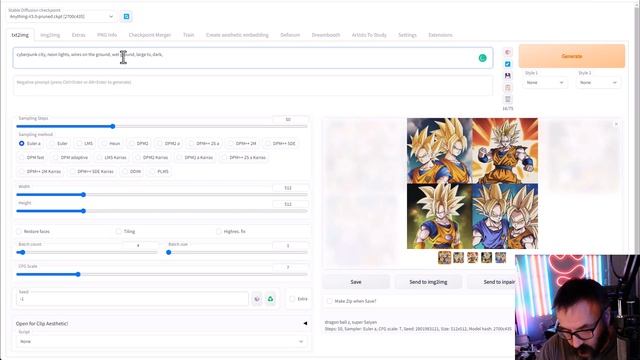This screenshot has height=360, width=640.
Task: Select the middle gallery thumbnail of the five
Action: pos(473,258)
